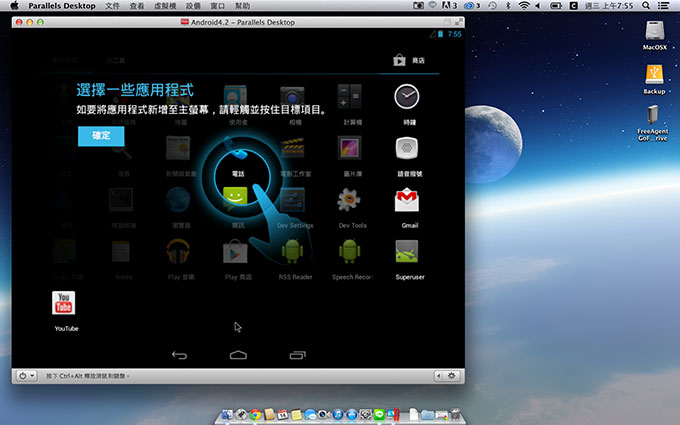680x425 pixels.
Task: Open the Dev Tools gear app
Action: pos(349,199)
